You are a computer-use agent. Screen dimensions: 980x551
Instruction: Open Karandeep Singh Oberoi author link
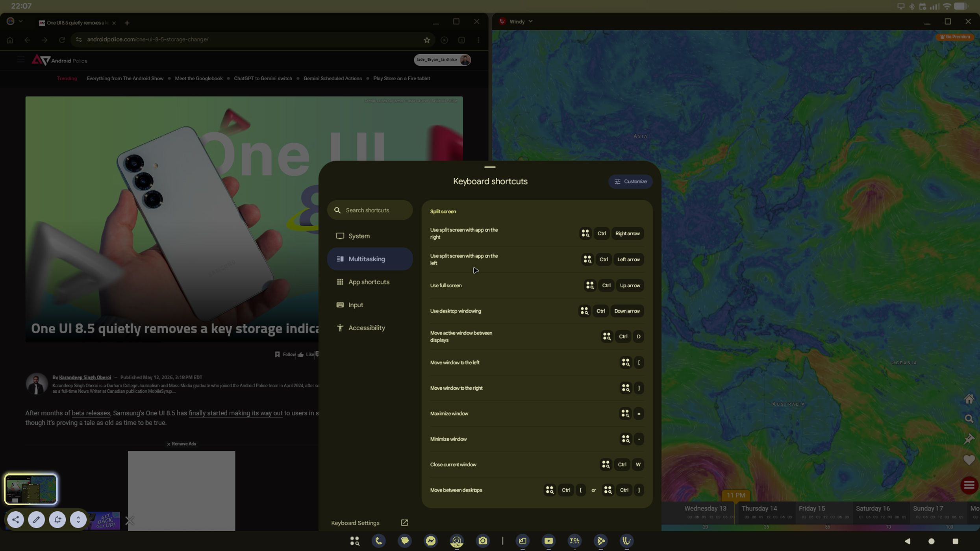tap(85, 377)
